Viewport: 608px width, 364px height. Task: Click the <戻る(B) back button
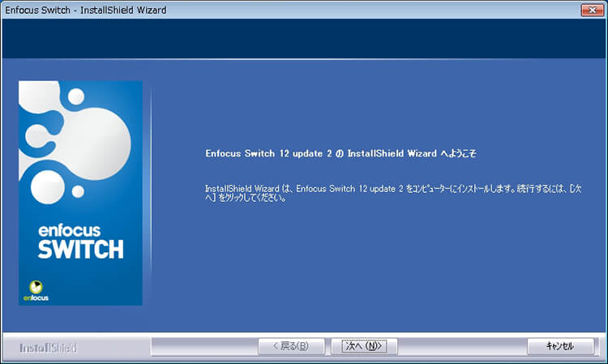(x=291, y=346)
